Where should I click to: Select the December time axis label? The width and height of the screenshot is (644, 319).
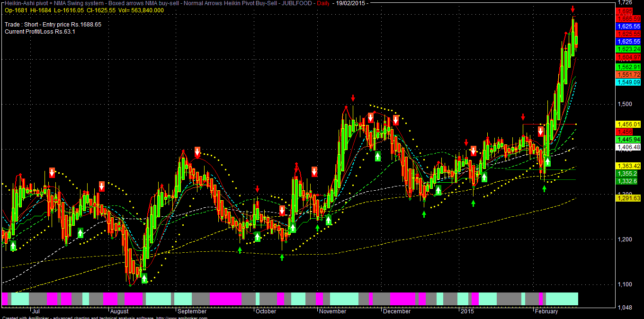coord(397,311)
